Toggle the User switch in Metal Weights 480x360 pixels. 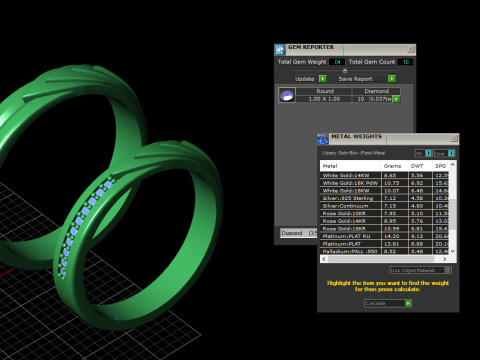coord(444,153)
